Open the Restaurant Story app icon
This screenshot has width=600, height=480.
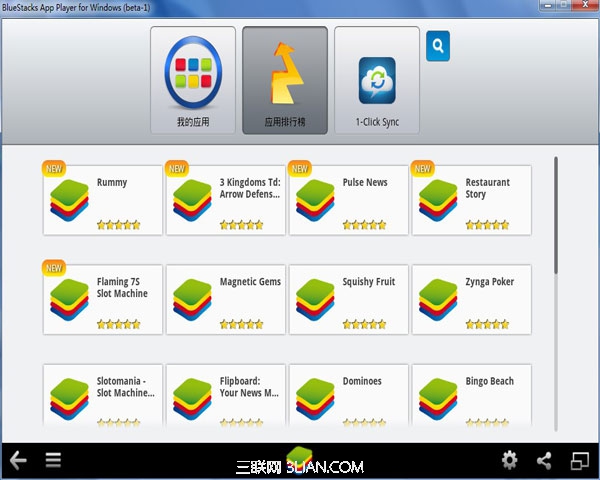pos(438,201)
